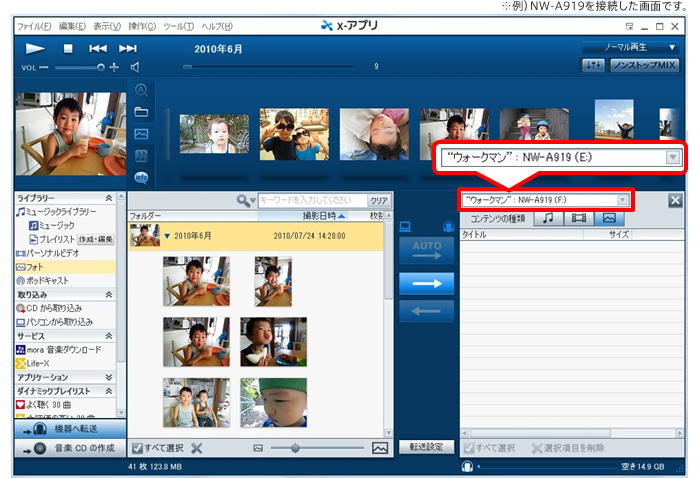Toggle the ノンストップMIX mode
The width and height of the screenshot is (700, 478).
tap(645, 65)
